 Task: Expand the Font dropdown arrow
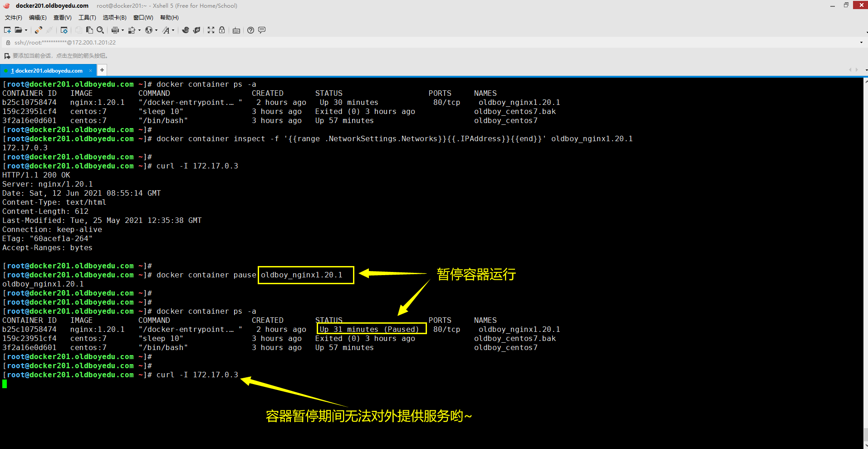click(x=173, y=30)
